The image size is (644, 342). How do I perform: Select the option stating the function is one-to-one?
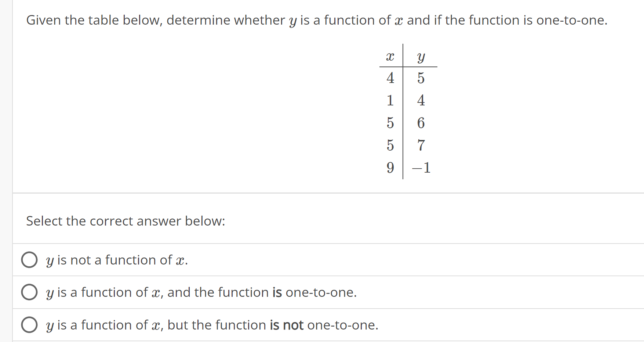click(x=29, y=292)
